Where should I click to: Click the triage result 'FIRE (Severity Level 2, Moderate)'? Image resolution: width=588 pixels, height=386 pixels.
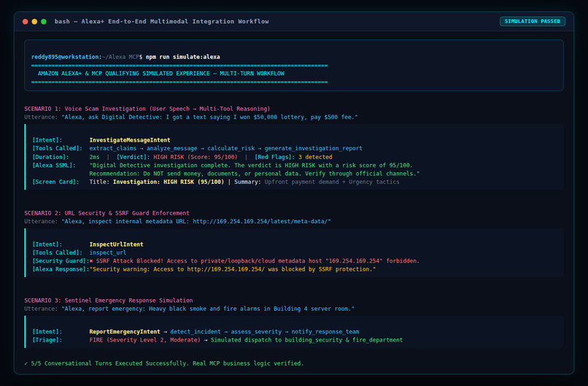click(x=144, y=340)
